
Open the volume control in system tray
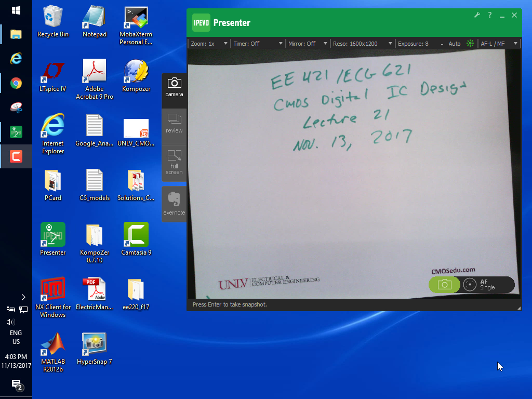pyautogui.click(x=10, y=322)
